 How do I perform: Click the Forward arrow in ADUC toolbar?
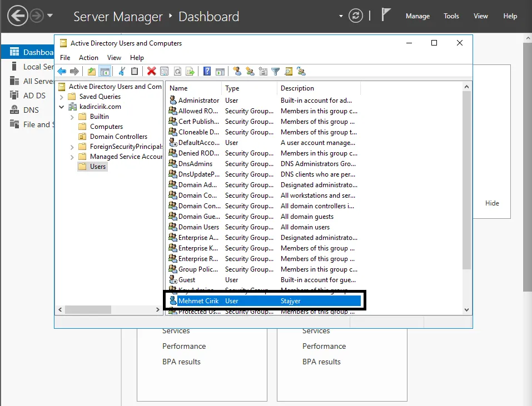[74, 72]
